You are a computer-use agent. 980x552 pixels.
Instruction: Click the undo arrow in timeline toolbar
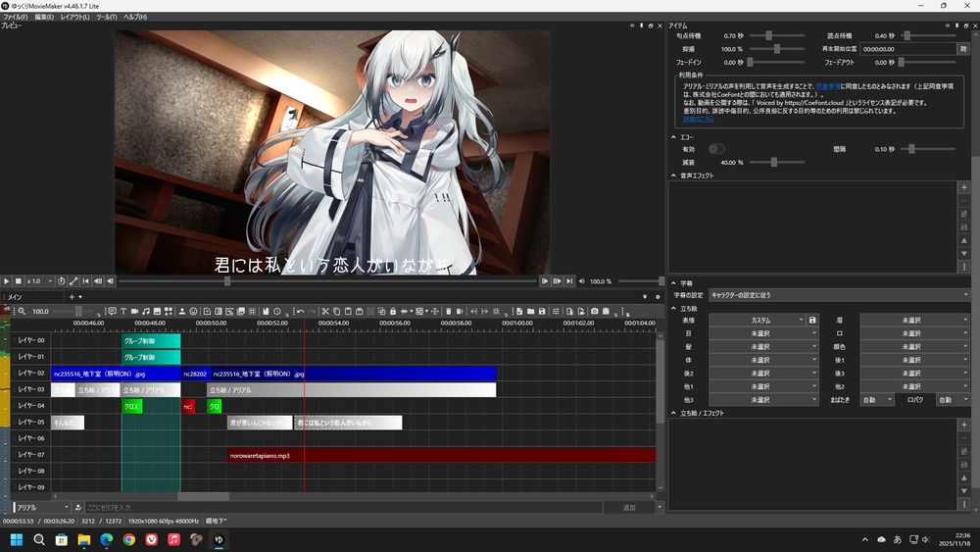tap(299, 312)
